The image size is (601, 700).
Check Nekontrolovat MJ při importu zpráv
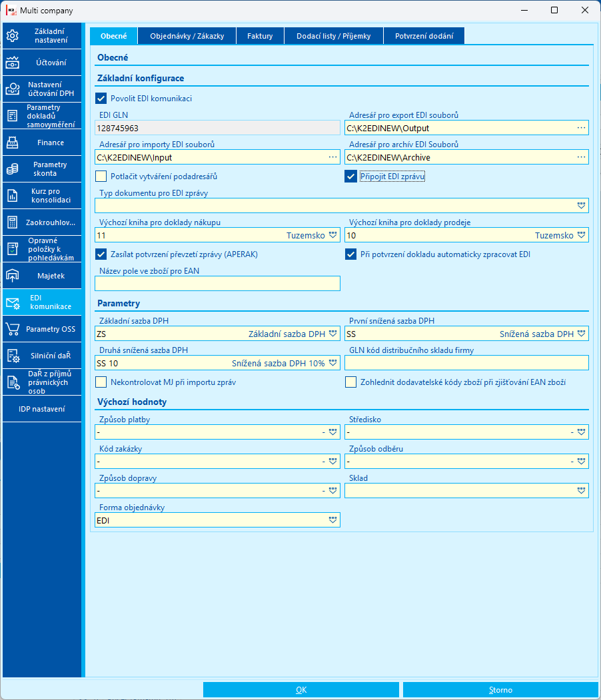coord(101,382)
